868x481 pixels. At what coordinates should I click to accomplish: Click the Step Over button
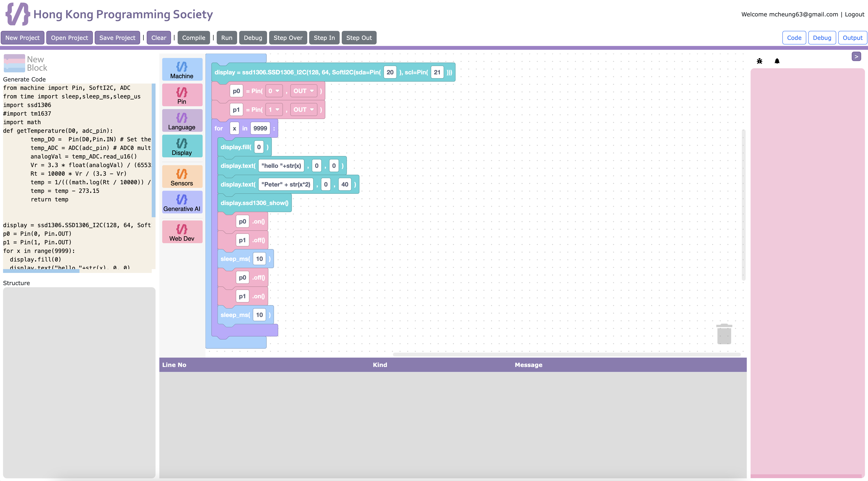pos(288,38)
